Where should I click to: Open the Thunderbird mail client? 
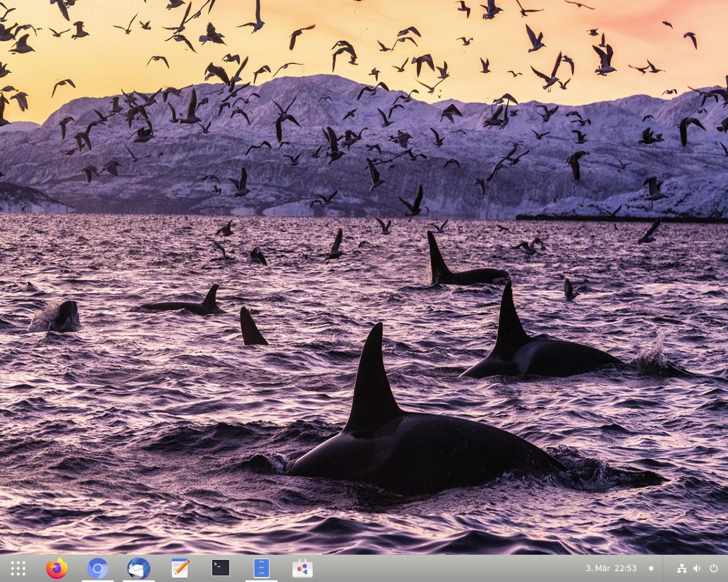click(x=139, y=568)
